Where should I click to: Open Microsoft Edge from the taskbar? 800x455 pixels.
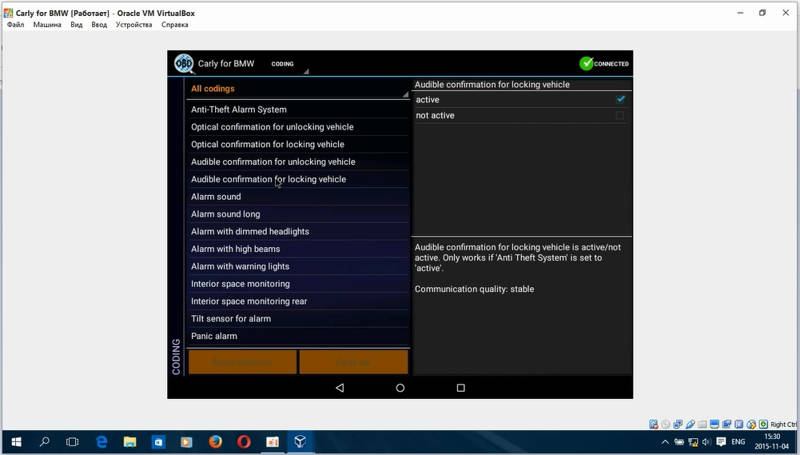[101, 441]
